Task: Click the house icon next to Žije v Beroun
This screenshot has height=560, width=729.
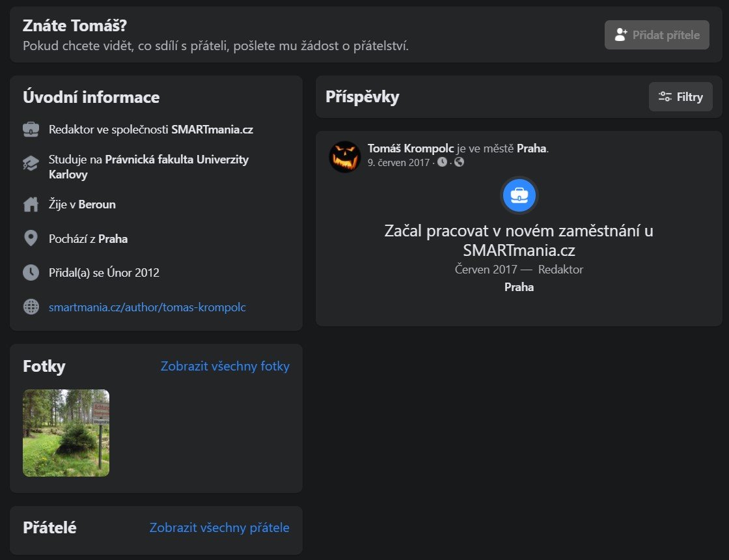Action: (x=31, y=204)
